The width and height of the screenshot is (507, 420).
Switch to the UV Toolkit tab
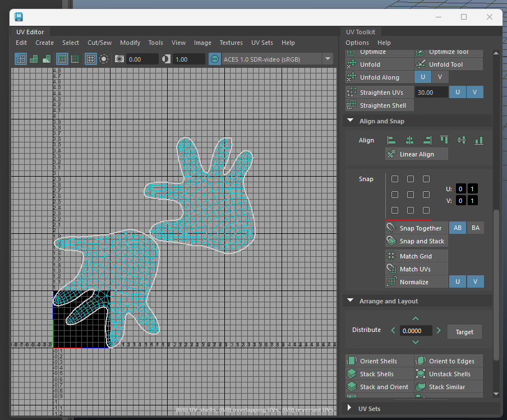361,32
